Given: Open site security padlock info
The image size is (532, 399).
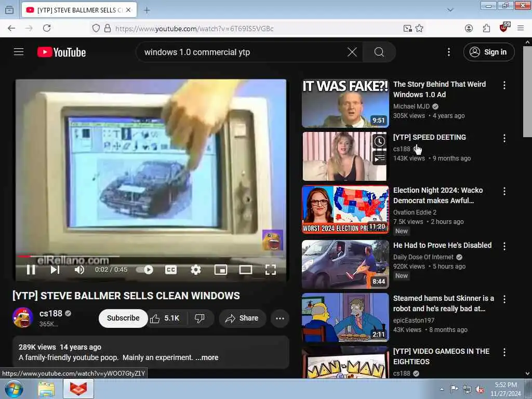Looking at the screenshot, I should click(x=108, y=28).
